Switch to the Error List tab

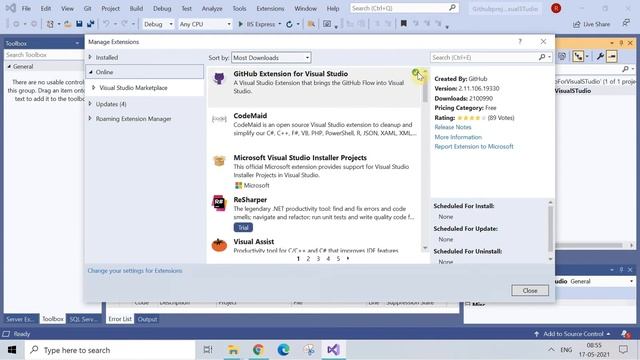(x=120, y=319)
